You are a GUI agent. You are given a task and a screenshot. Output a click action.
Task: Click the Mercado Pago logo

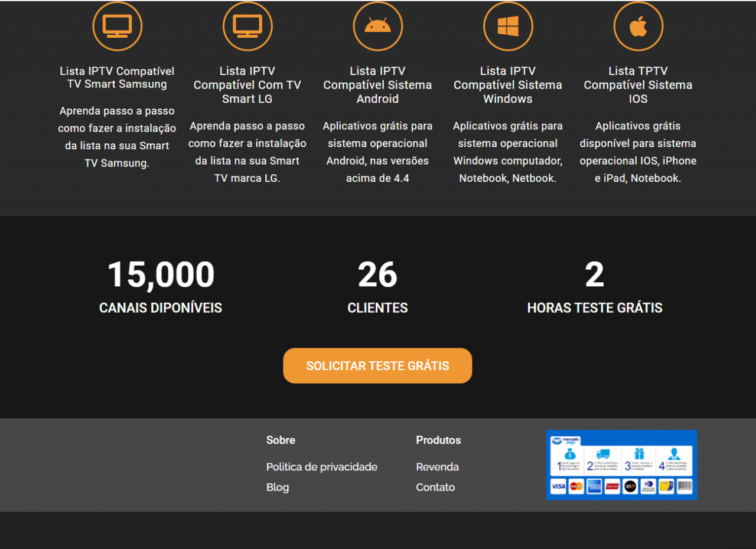coord(566,440)
